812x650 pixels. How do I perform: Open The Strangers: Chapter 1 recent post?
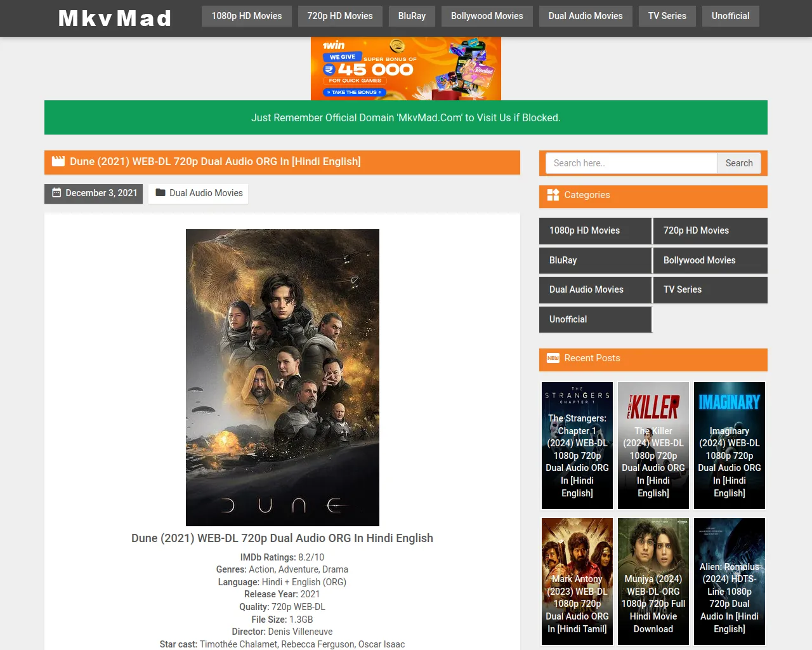coord(577,446)
